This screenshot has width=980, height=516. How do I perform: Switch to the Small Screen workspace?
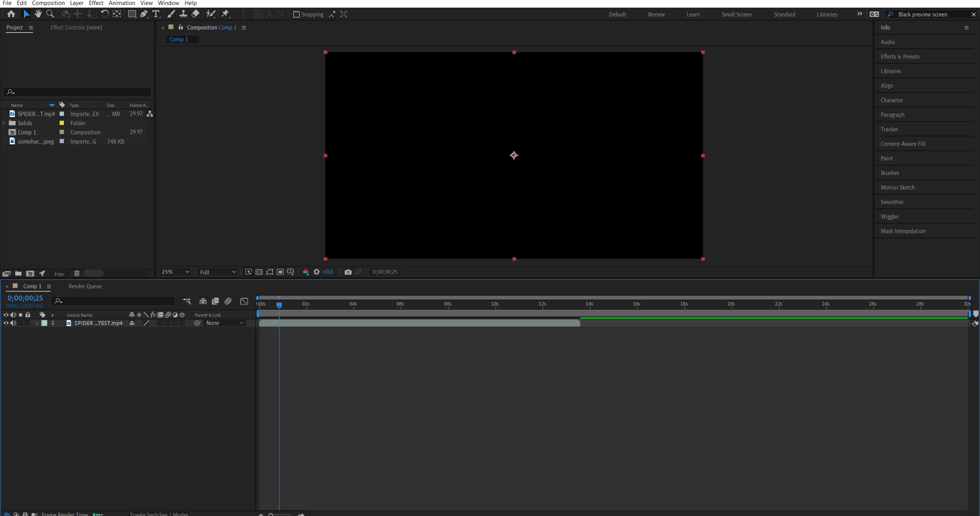(737, 15)
